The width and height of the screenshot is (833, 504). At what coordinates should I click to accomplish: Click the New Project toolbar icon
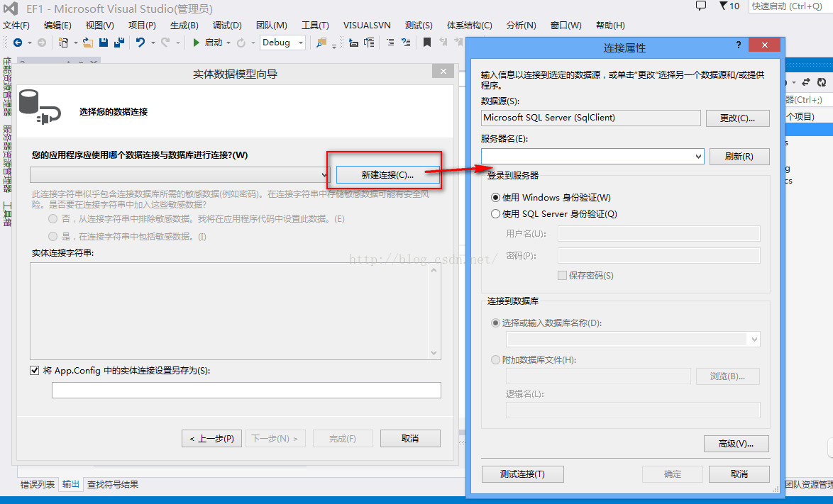pos(63,43)
